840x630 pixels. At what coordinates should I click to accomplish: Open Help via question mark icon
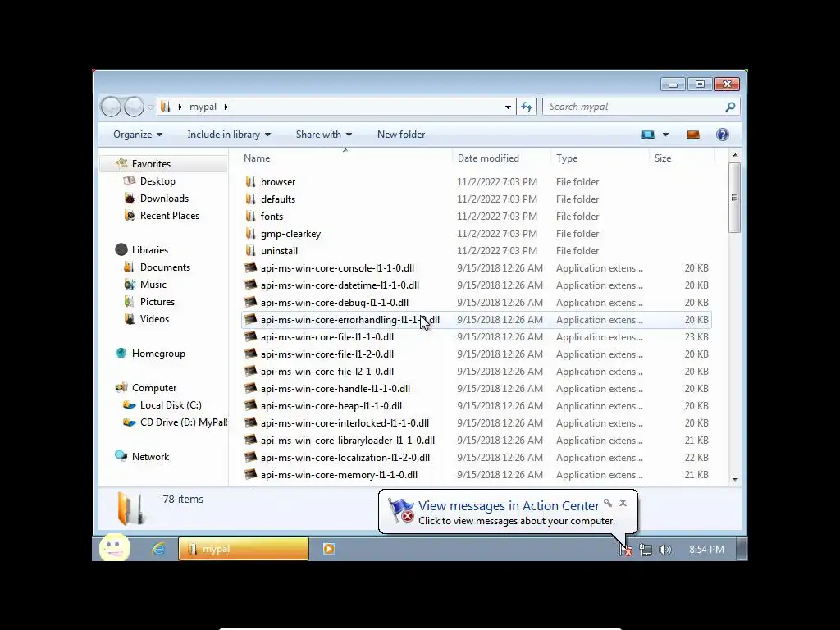(x=722, y=135)
